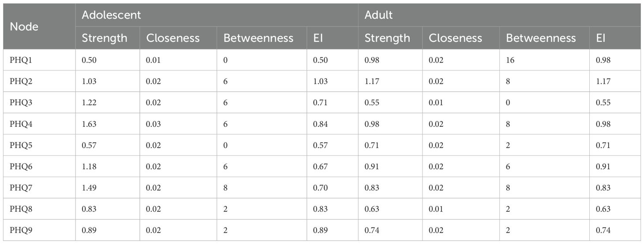Click the Adolescent Betweenness column header
Image resolution: width=644 pixels, height=244 pixels.
258,38
